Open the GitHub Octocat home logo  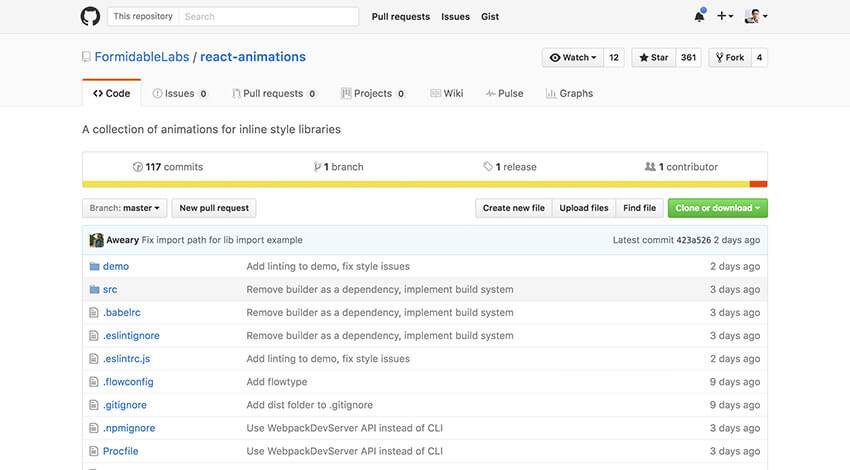coord(91,16)
